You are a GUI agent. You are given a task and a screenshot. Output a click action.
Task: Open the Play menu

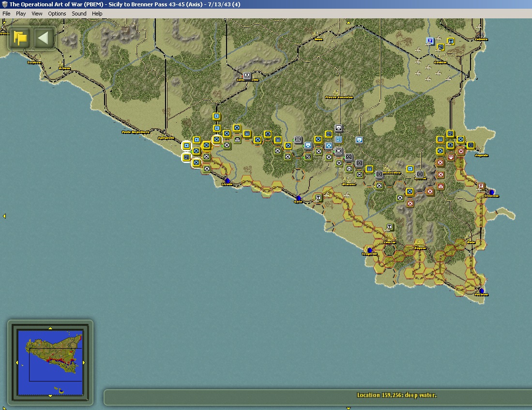coord(21,14)
